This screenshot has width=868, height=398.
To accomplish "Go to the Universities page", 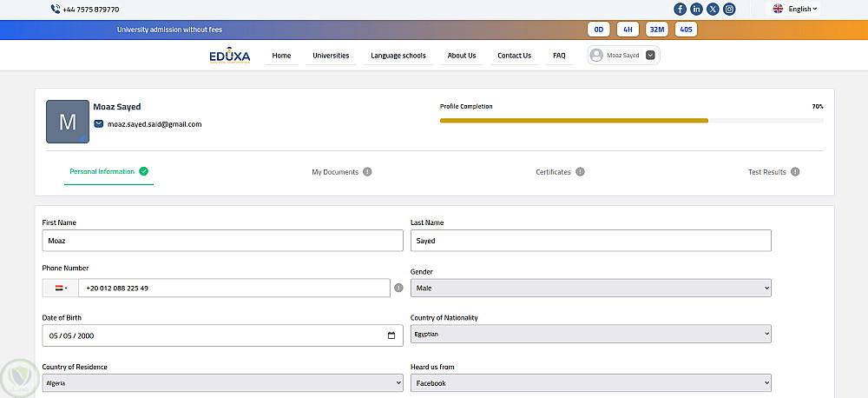I will pyautogui.click(x=331, y=56).
